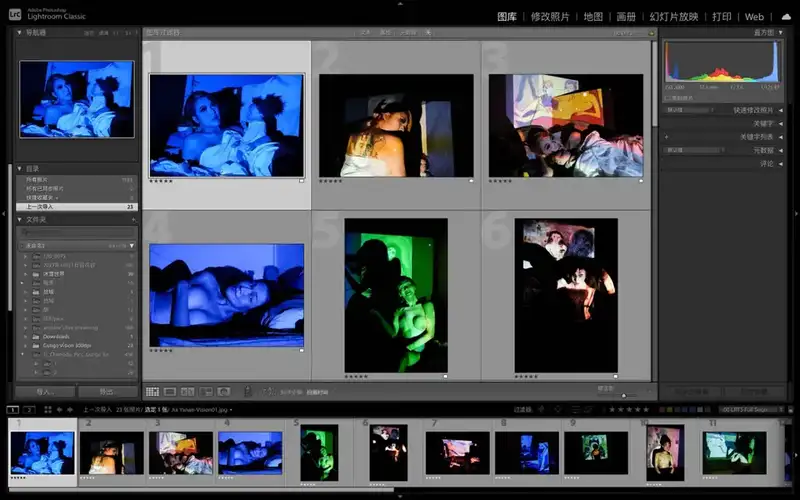Click the 导出 button
The image size is (800, 500).
[108, 392]
